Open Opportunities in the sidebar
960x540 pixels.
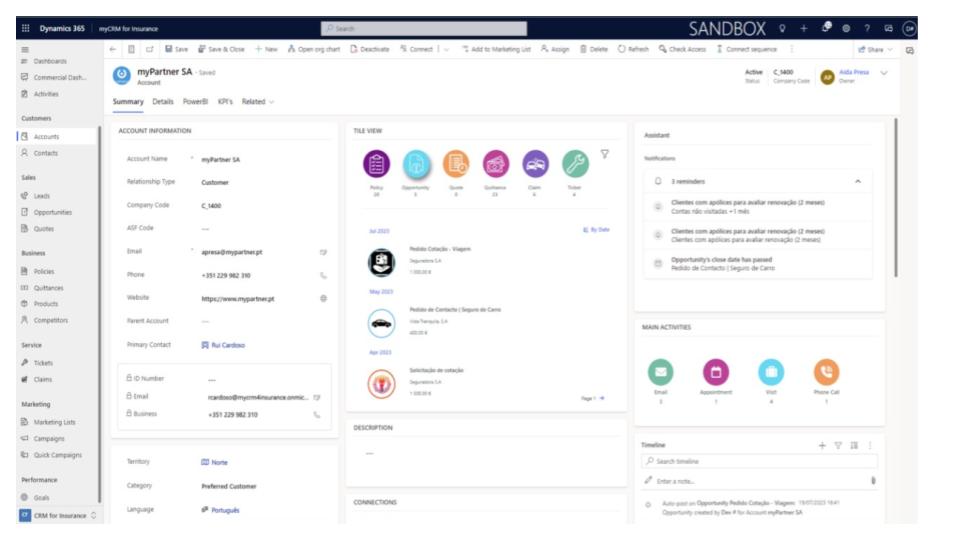tap(53, 212)
